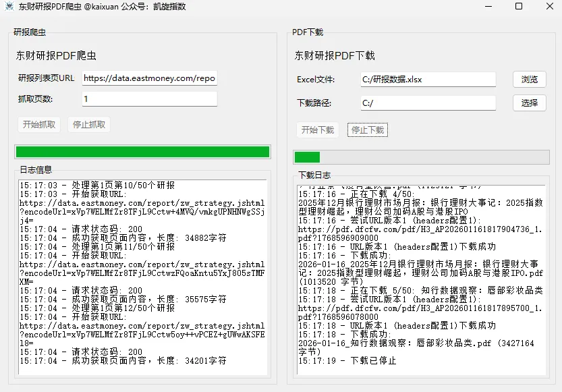
Task: Click the 研报列表页URL input field
Action: 150,78
